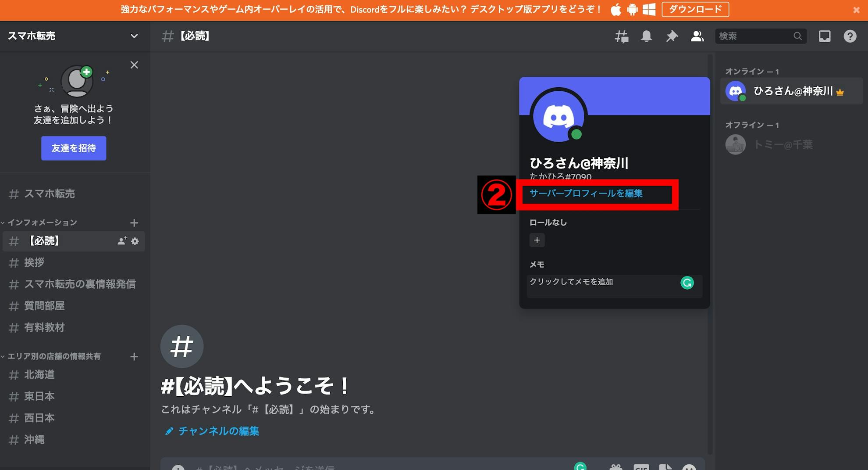Close the invite friends card
This screenshot has width=868, height=470.
pyautogui.click(x=134, y=65)
